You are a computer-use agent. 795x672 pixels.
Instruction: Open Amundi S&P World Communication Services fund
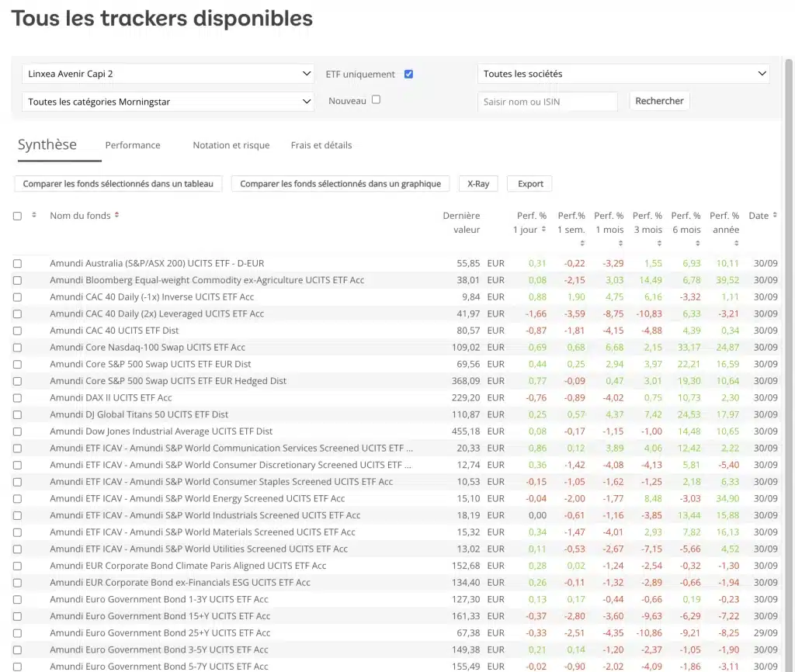[x=231, y=448]
